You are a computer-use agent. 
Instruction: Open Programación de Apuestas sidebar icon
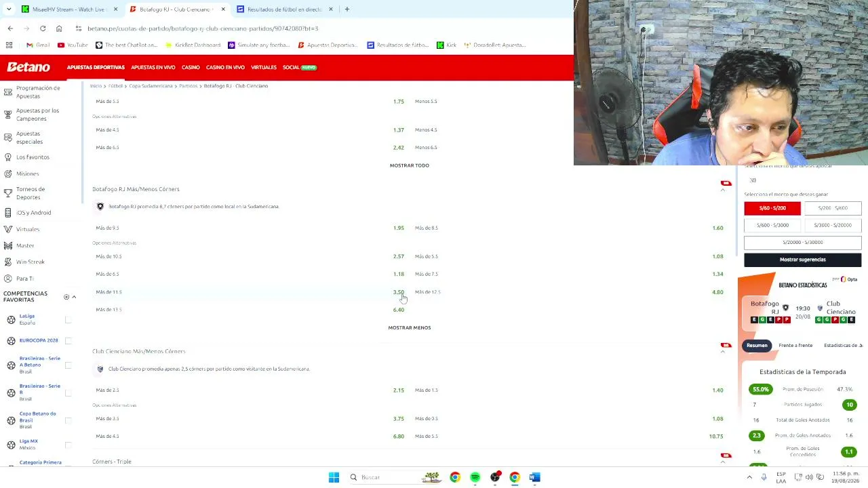(8, 91)
